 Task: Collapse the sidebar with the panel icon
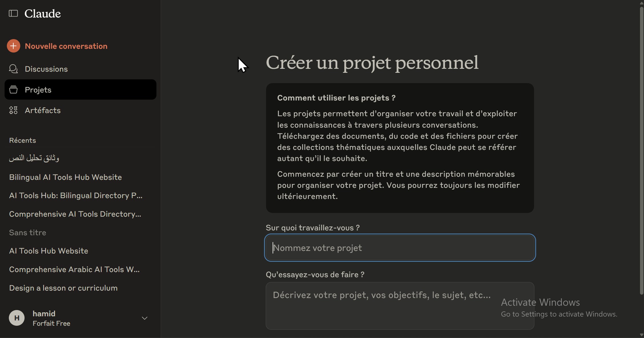coord(13,13)
